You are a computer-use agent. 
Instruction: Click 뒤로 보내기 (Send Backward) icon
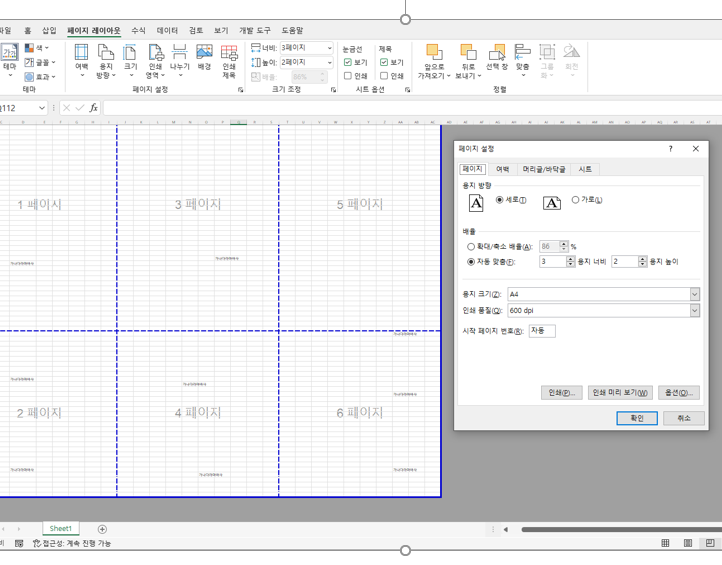point(468,61)
